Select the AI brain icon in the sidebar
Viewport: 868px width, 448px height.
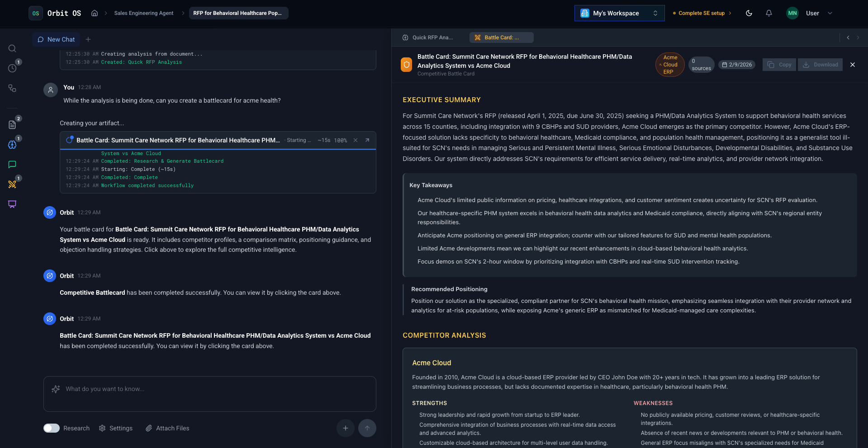pos(12,145)
